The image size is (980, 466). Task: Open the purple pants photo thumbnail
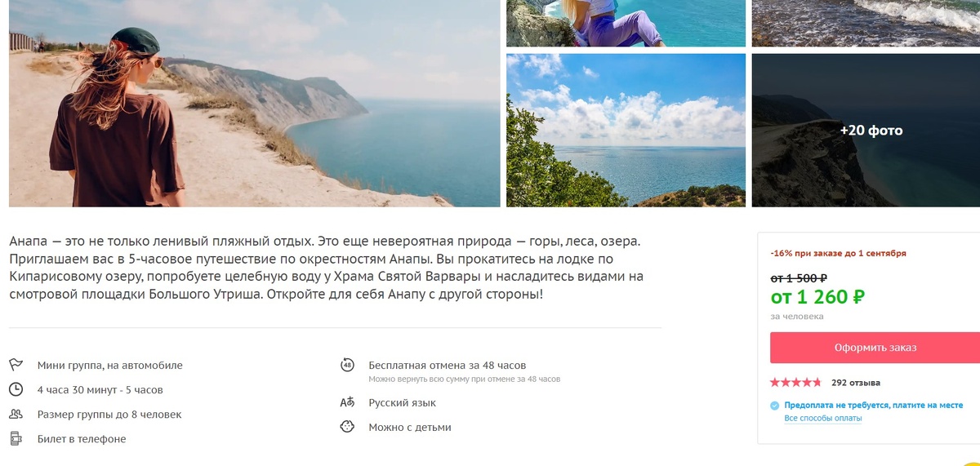[626, 23]
